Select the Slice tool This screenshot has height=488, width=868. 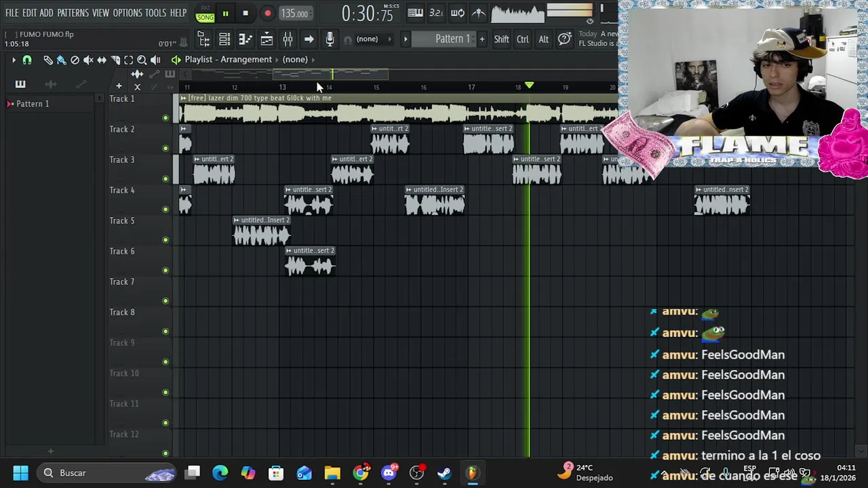point(115,60)
